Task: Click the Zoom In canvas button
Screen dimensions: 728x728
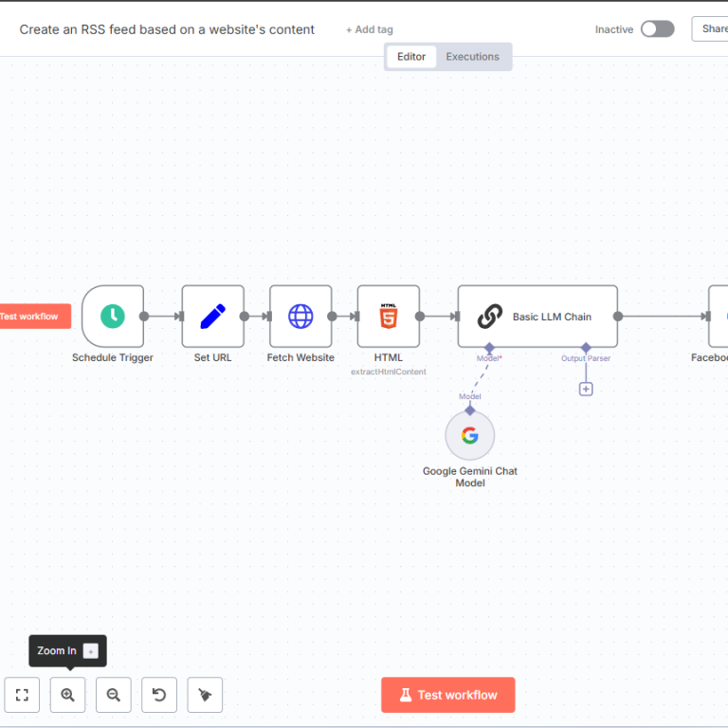Action: coord(68,695)
